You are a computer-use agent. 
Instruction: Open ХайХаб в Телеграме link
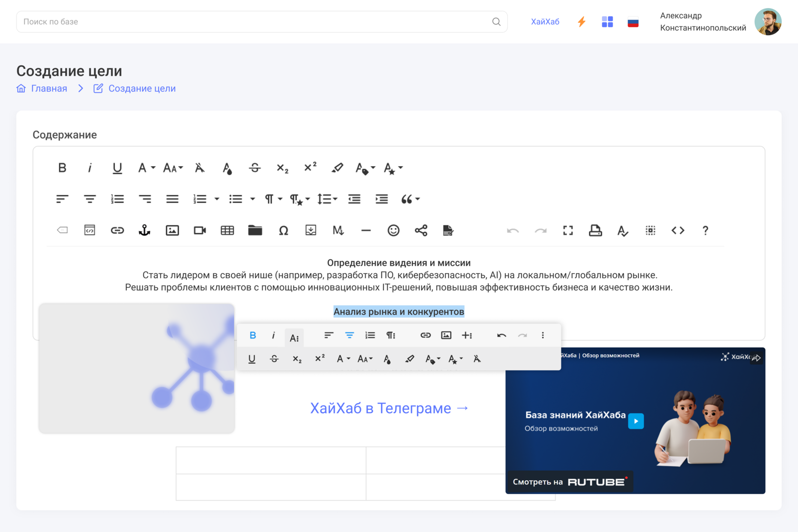(389, 408)
